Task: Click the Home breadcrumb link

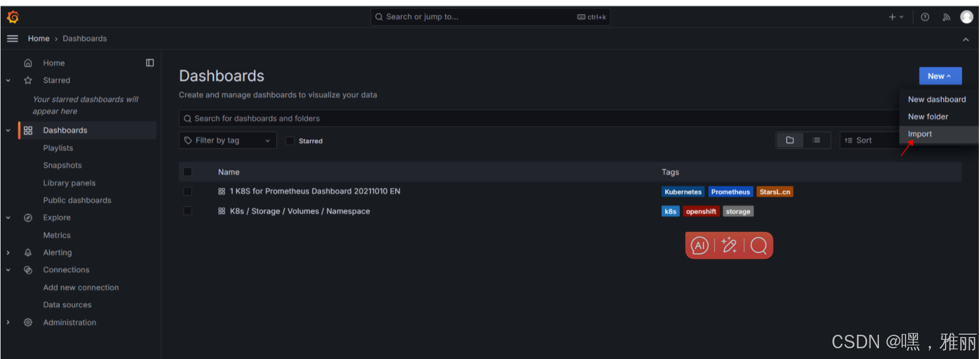Action: 39,39
